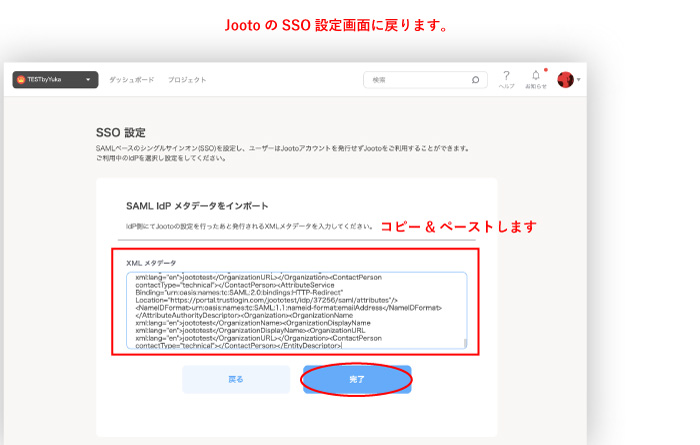
Task: Click the crown logo beside TESTbyYuka
Action: tap(21, 80)
